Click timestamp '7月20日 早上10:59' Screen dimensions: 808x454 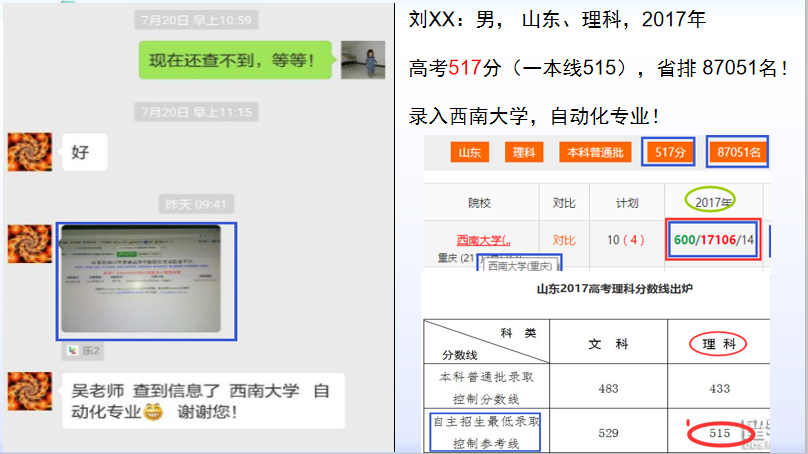tap(196, 20)
